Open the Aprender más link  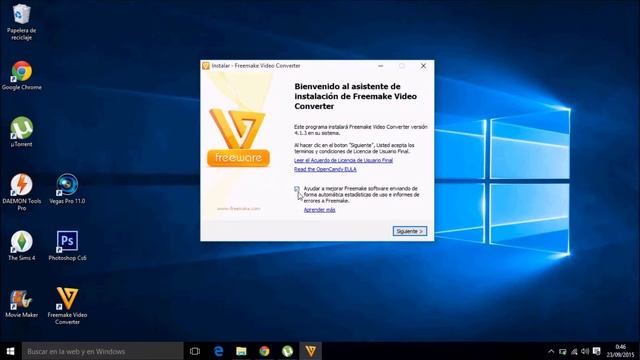click(x=319, y=210)
